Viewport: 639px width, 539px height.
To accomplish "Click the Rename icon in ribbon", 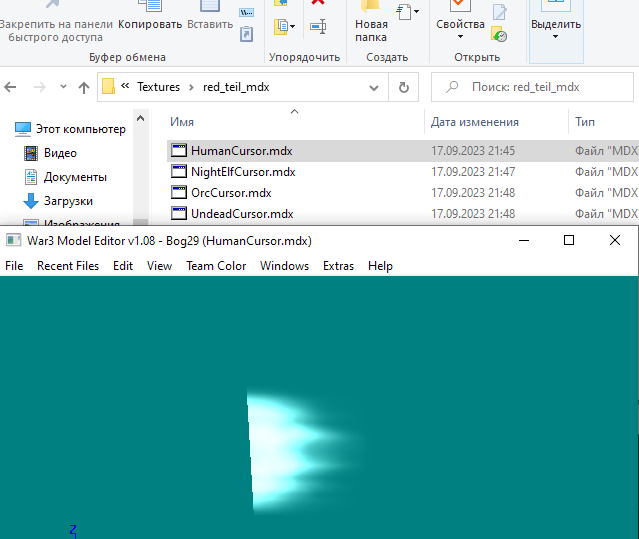I will point(318,27).
